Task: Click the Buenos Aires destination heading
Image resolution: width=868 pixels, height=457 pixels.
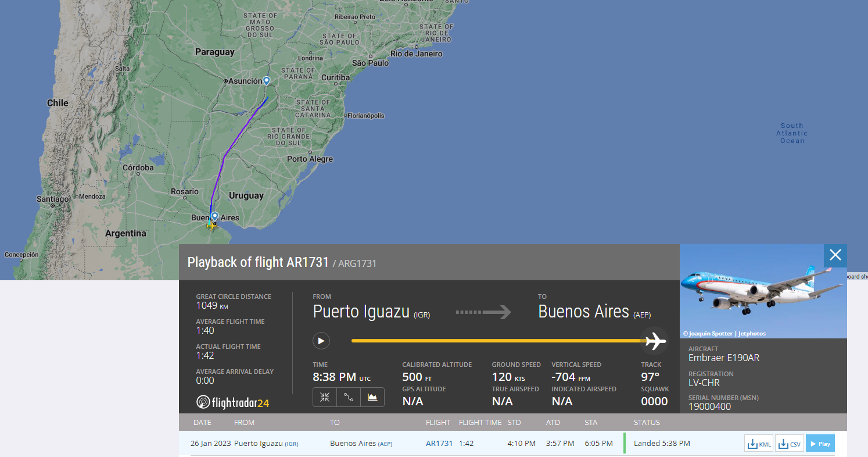Action: pyautogui.click(x=583, y=312)
